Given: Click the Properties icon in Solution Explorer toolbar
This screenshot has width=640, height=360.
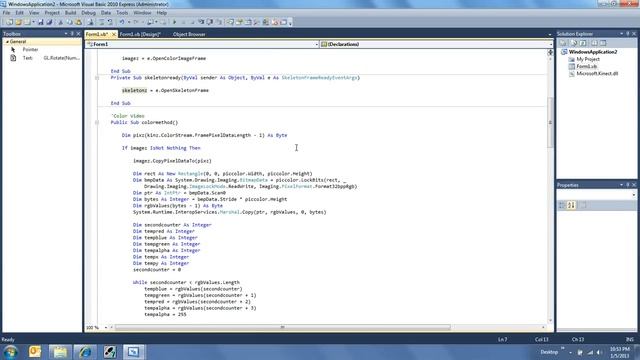Looking at the screenshot, I should tap(563, 43).
